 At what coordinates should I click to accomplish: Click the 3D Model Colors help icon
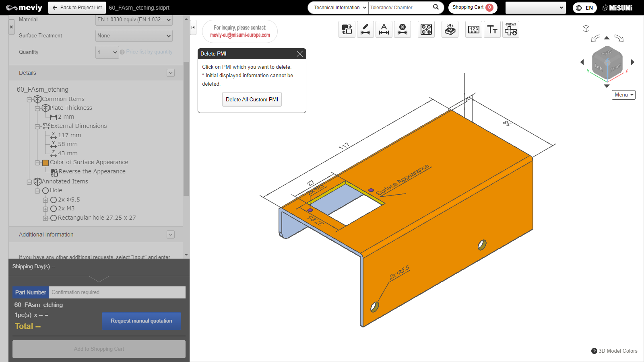pyautogui.click(x=594, y=351)
